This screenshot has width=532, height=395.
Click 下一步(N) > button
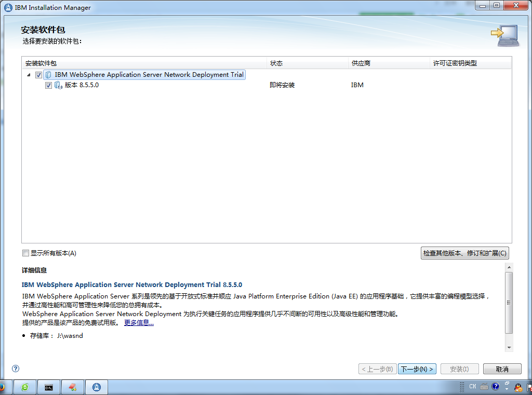click(417, 369)
